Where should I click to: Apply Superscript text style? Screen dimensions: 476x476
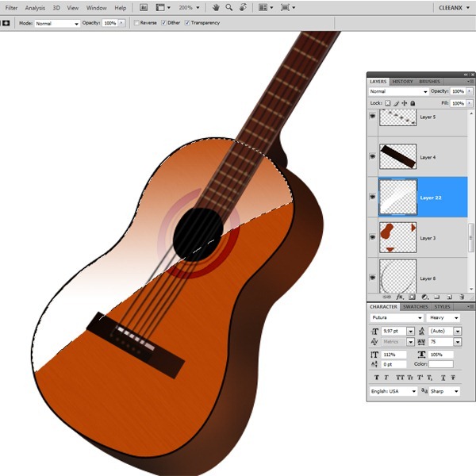point(420,378)
